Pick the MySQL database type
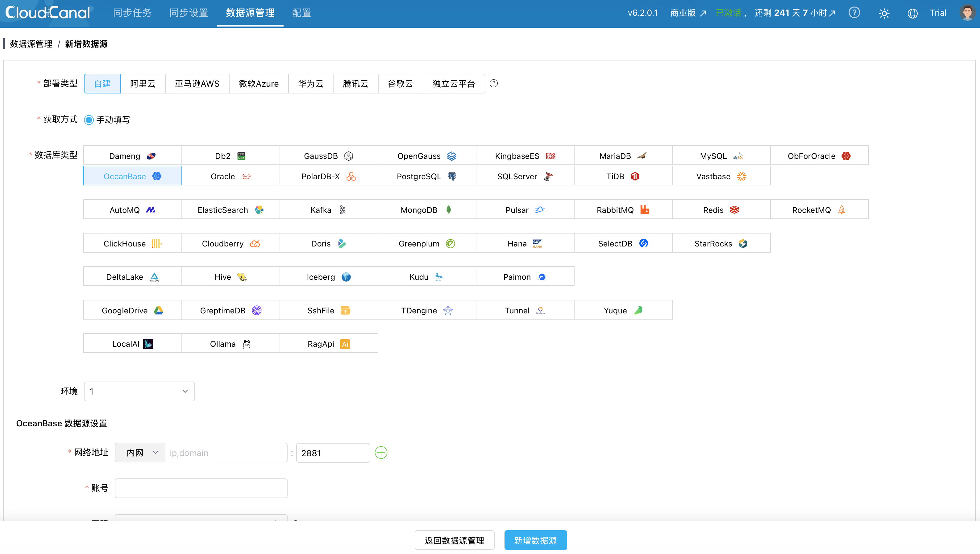The width and height of the screenshot is (980, 554). [722, 156]
